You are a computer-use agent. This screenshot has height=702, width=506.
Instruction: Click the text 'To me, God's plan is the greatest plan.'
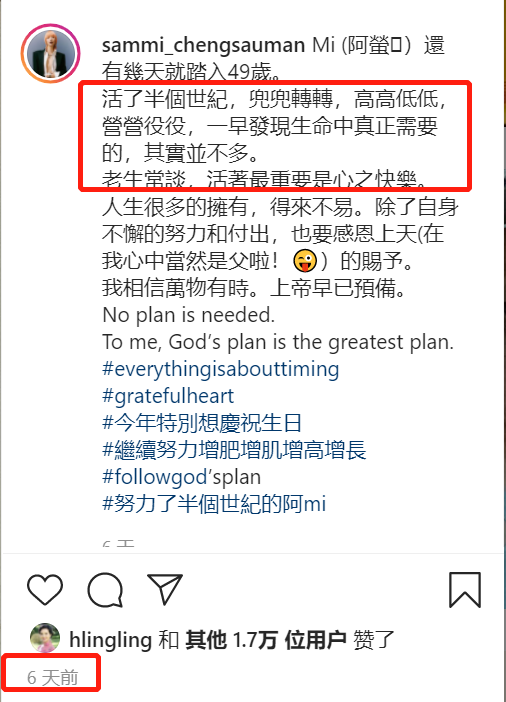coord(278,342)
